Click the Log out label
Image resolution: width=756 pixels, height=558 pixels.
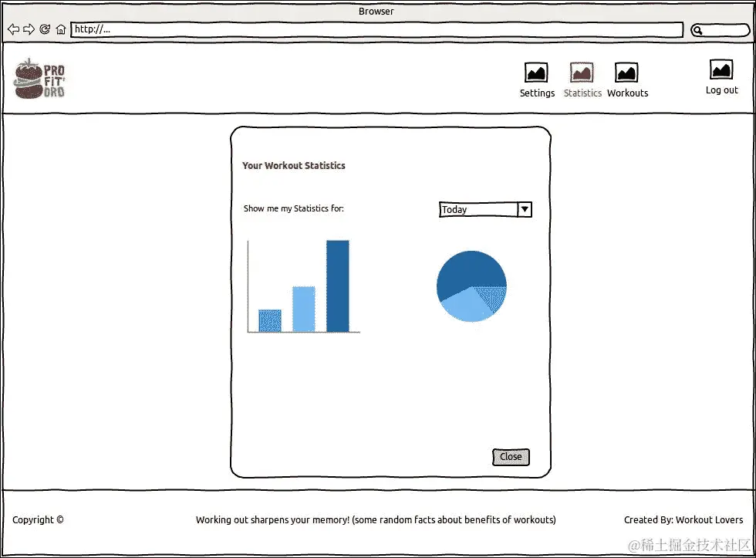[721, 90]
